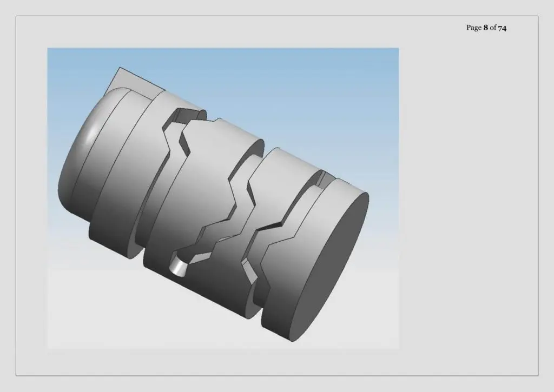Click the recessed slot opening at top left groove
This screenshot has width=554, height=392.
tap(187, 116)
